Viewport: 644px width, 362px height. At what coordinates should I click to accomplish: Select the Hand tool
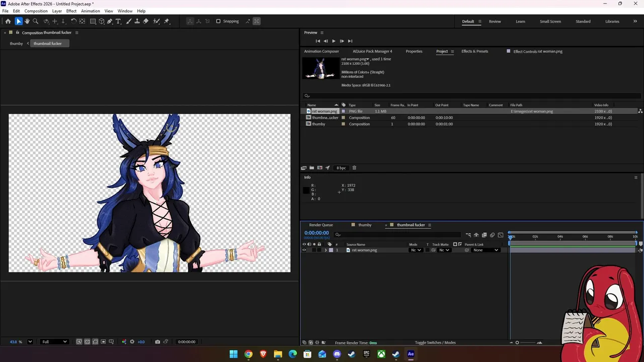27,21
